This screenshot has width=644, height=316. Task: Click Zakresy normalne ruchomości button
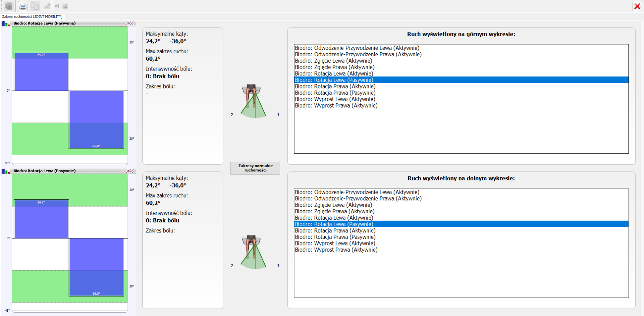(x=255, y=168)
